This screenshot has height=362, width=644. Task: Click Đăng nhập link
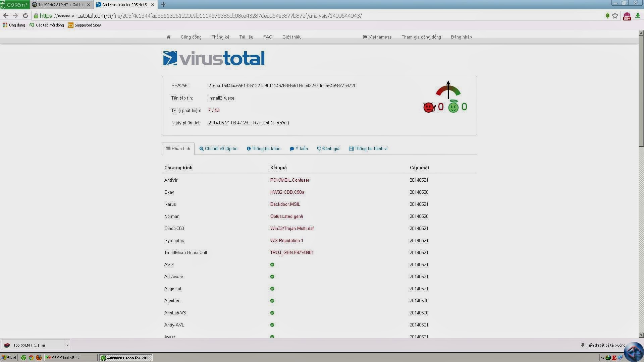coord(461,37)
